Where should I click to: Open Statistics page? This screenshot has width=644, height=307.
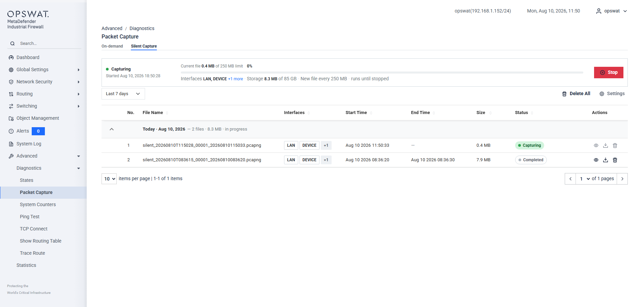(26, 265)
